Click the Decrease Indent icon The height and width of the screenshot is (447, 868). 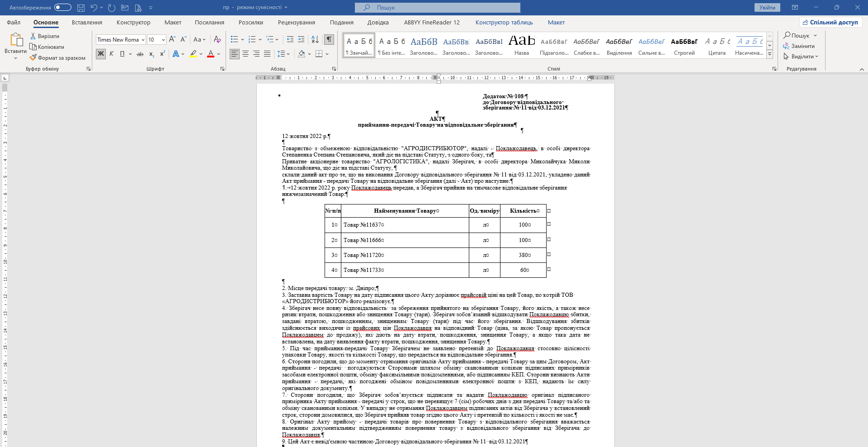(290, 39)
